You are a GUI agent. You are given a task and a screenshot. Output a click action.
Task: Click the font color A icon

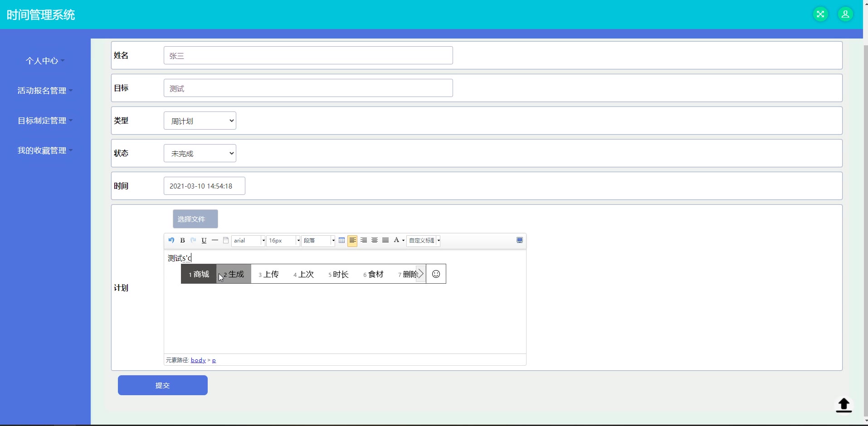point(396,240)
